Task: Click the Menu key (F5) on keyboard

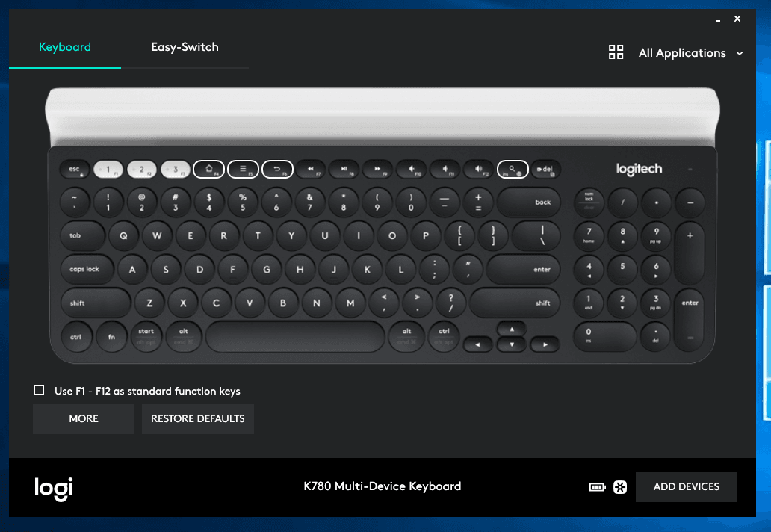Action: pos(243,169)
